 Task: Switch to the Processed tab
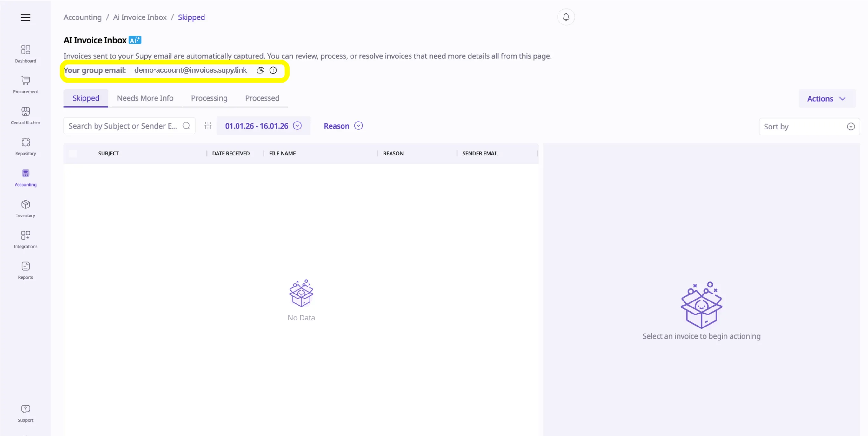point(262,98)
